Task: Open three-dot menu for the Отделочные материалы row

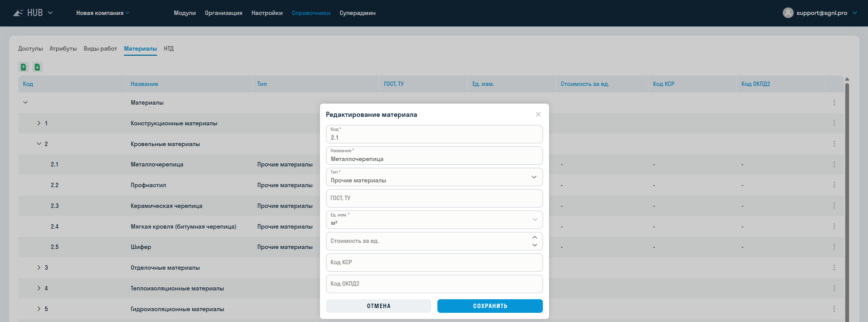Action: (x=834, y=268)
